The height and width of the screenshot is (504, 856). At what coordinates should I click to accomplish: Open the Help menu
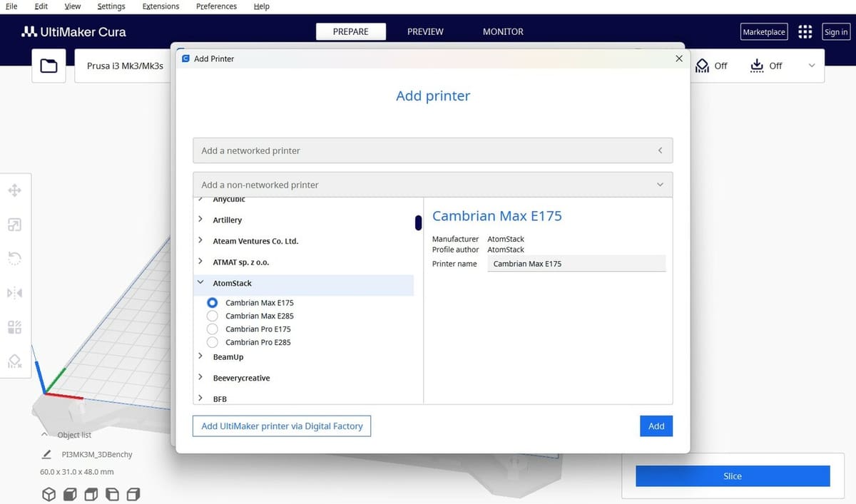pos(262,6)
